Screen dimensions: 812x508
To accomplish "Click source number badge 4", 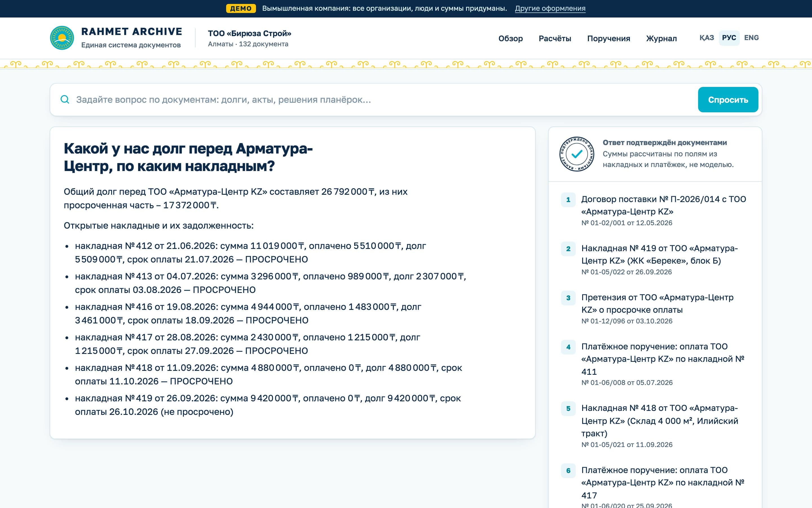I will [568, 347].
